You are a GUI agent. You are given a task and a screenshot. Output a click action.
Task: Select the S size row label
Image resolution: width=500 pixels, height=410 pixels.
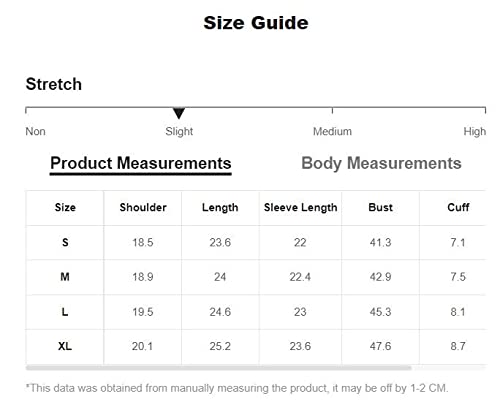click(65, 242)
